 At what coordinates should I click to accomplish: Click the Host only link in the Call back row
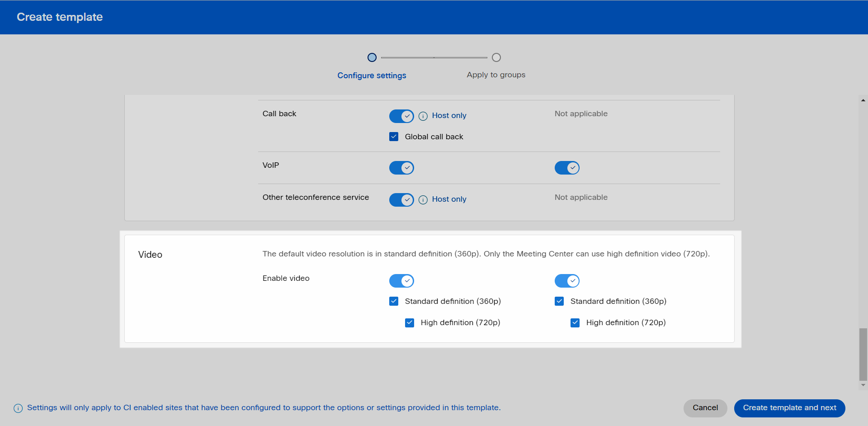tap(449, 116)
